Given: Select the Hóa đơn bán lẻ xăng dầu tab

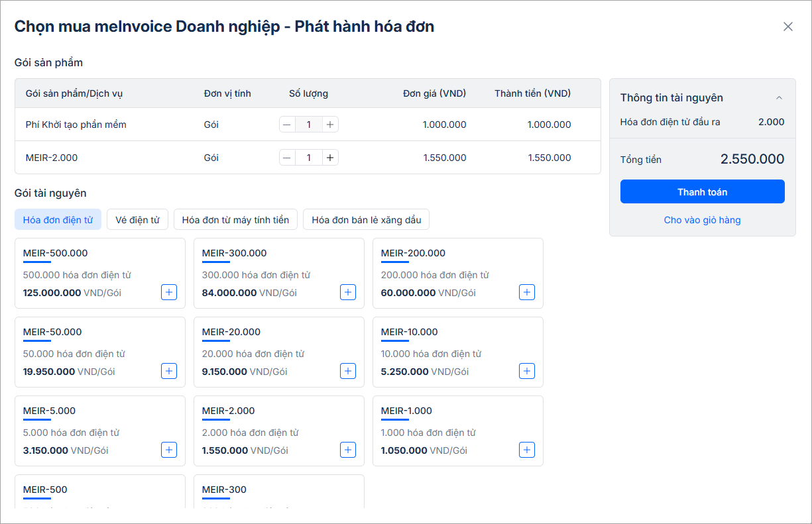Looking at the screenshot, I should (366, 220).
